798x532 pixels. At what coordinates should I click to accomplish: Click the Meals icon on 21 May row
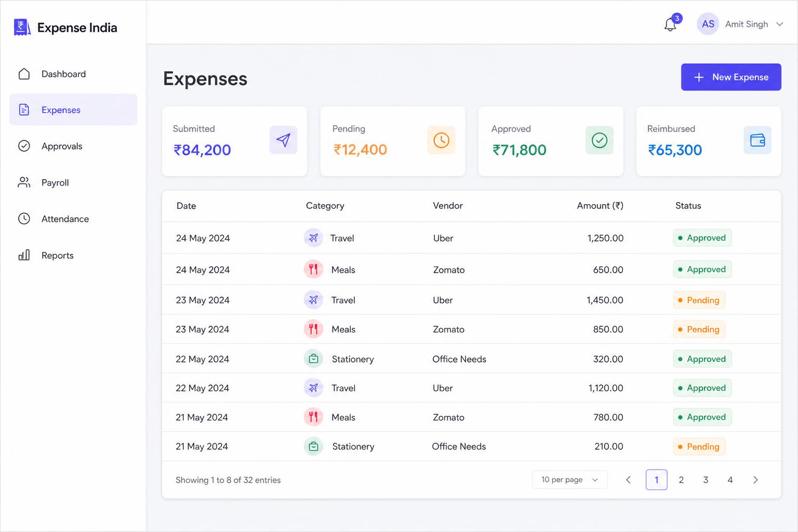[x=313, y=417]
